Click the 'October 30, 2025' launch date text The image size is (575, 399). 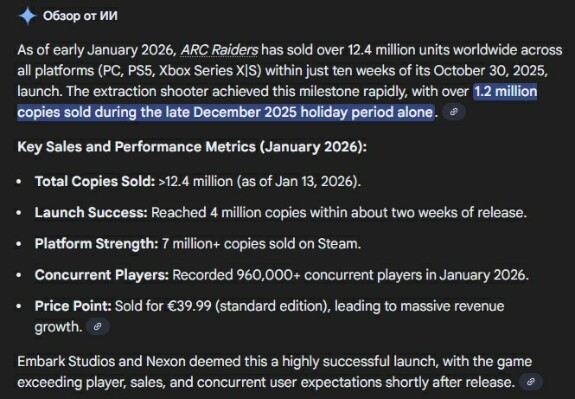[490, 70]
